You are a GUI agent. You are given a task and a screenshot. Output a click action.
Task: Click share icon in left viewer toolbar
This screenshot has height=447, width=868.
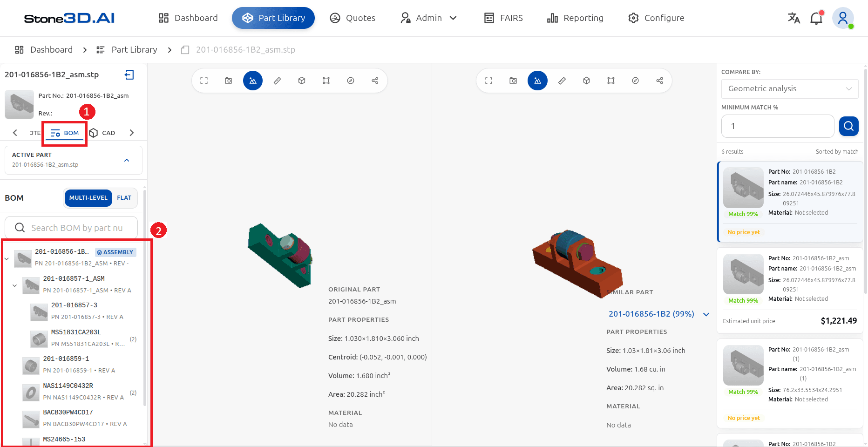375,81
